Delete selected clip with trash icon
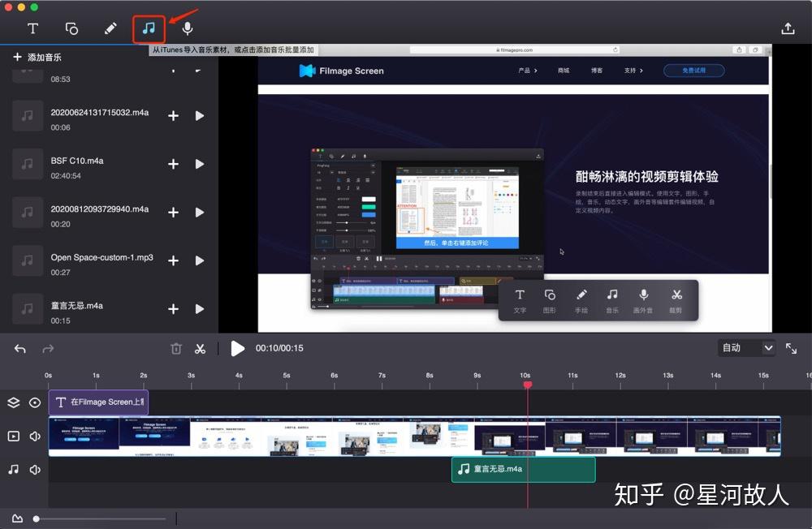 (x=176, y=349)
